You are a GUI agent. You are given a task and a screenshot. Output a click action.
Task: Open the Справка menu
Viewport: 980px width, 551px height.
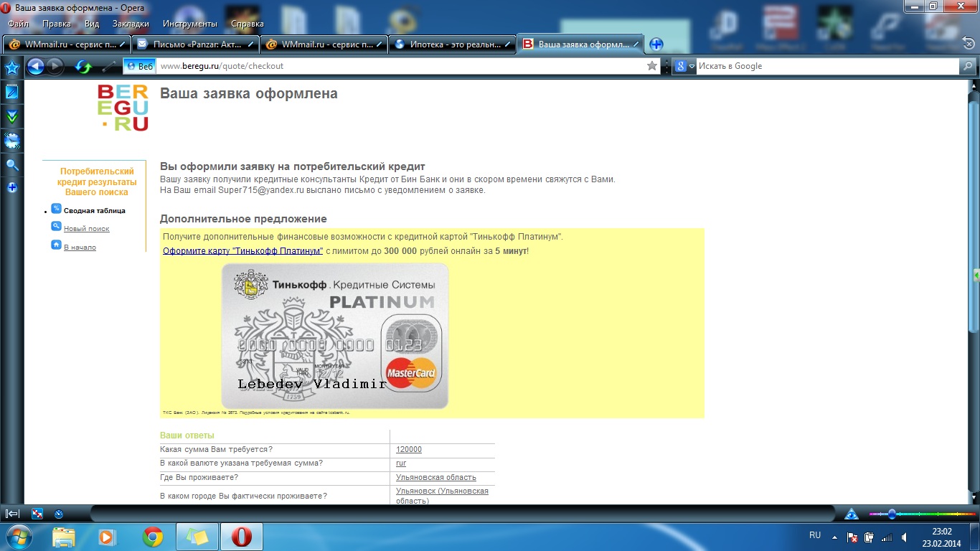coord(248,24)
